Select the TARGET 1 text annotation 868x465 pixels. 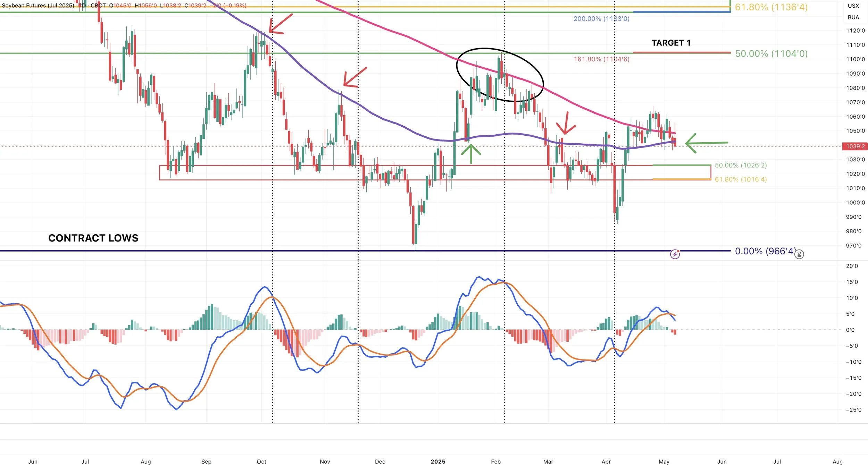[671, 43]
